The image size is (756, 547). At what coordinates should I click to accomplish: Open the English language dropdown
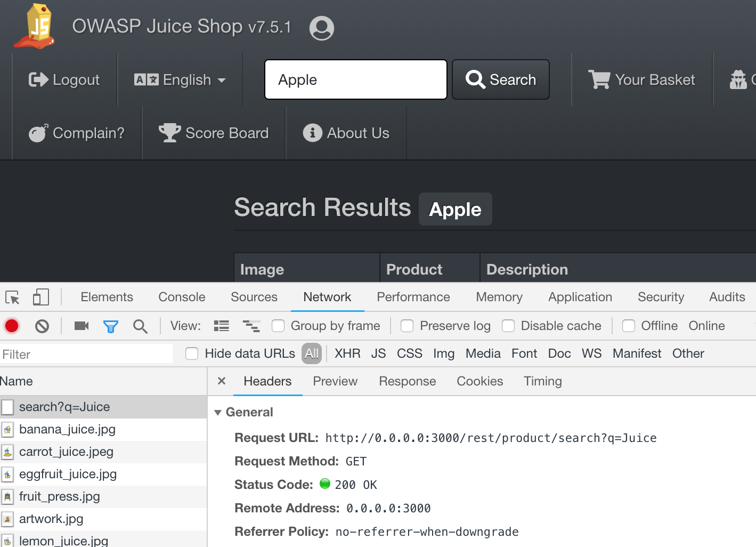tap(180, 79)
